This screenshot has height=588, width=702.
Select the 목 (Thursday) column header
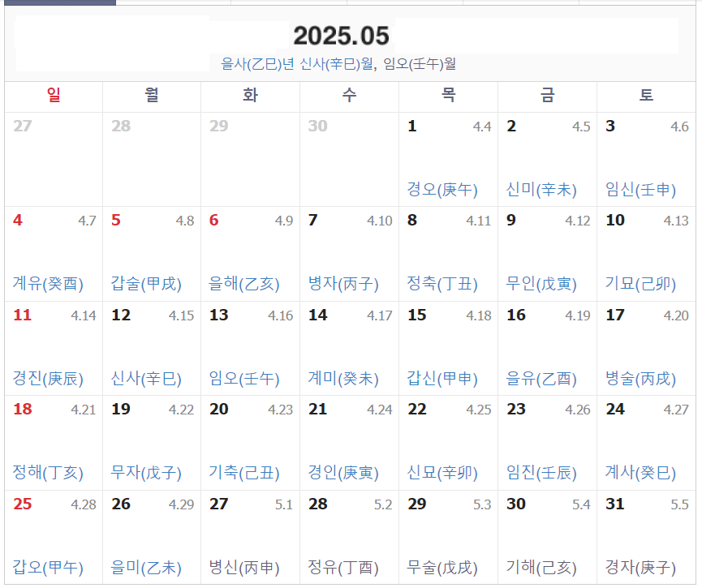coord(448,95)
